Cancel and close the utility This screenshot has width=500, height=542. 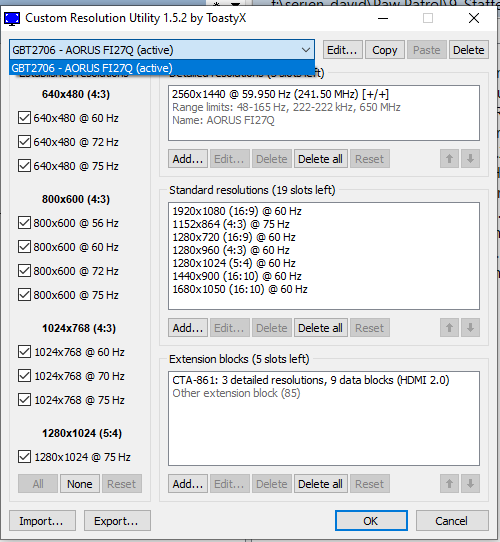[x=452, y=521]
